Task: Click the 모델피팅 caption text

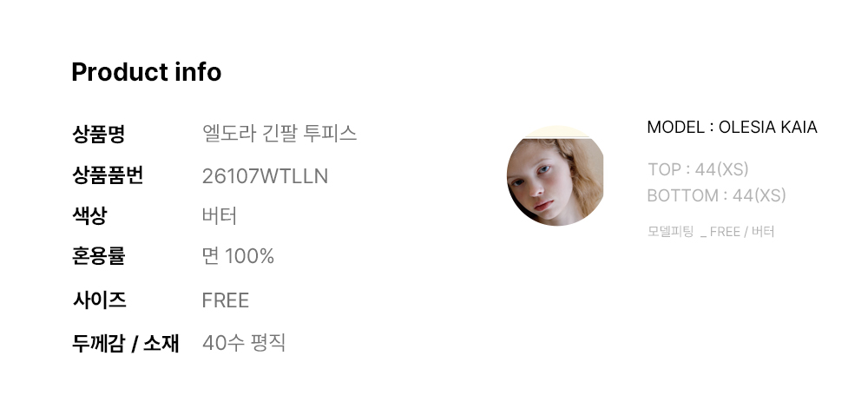Action: (x=670, y=232)
